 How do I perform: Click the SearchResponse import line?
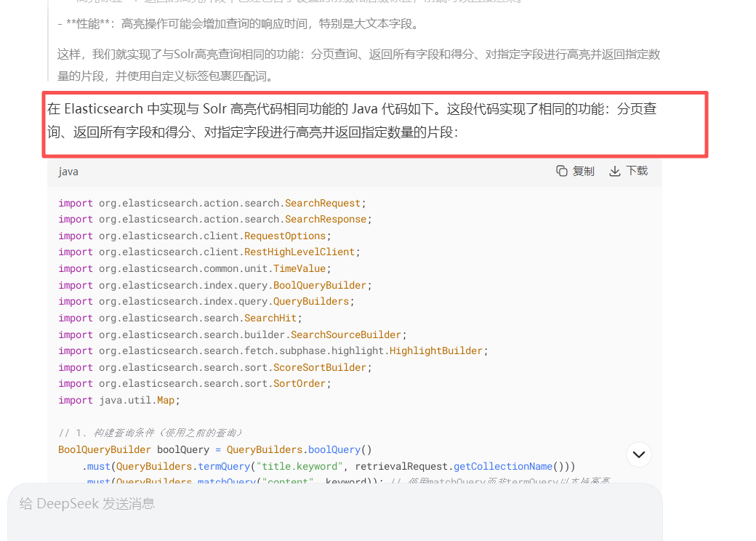pyautogui.click(x=215, y=220)
